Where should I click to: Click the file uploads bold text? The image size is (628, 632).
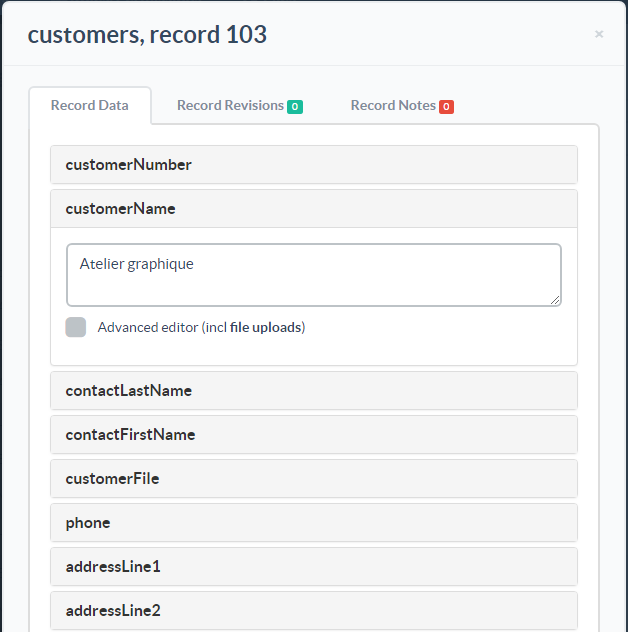click(x=266, y=327)
